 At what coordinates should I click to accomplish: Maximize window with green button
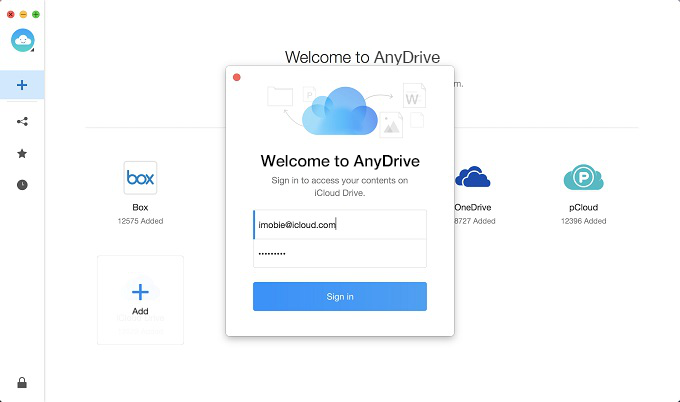pos(36,14)
